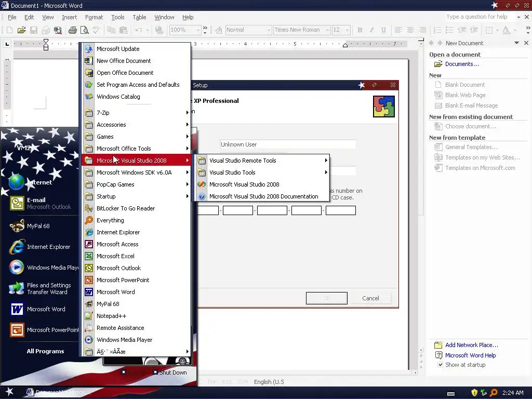Click the Open folder toolbar icon
Screen dimensions: 532x399
tap(22, 30)
